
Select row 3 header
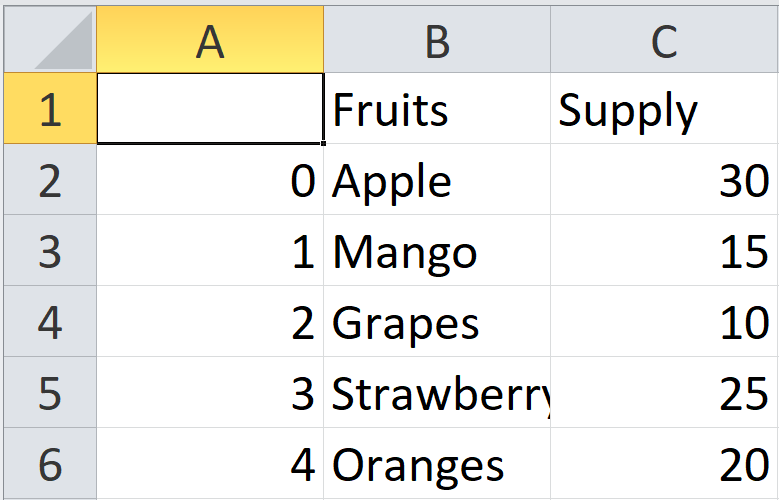pos(50,250)
